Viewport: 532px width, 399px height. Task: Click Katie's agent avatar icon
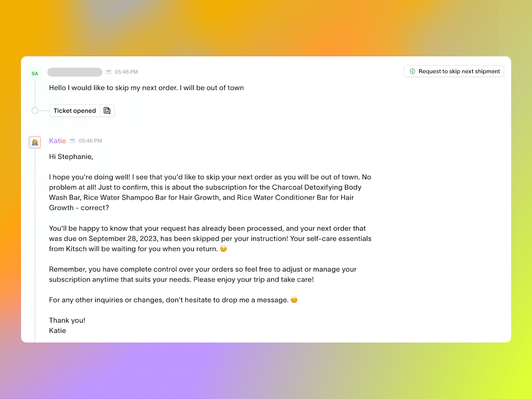point(35,142)
